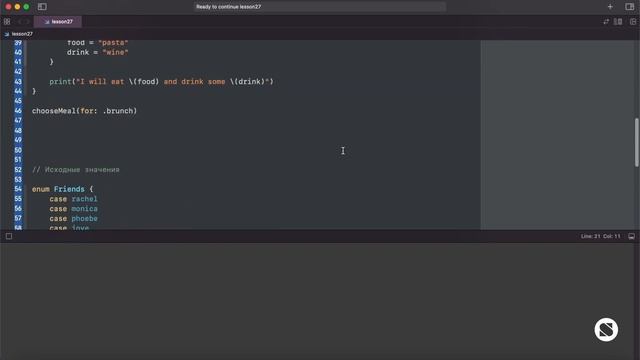Click 'enum Friends {' declaration

coord(62,189)
